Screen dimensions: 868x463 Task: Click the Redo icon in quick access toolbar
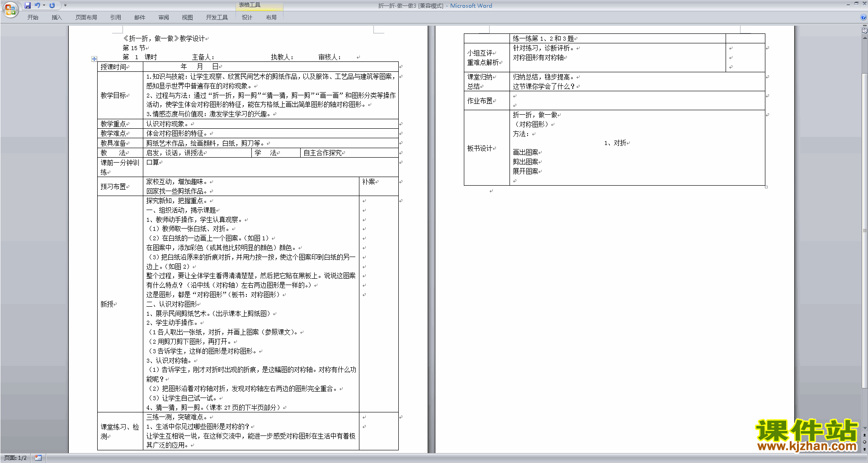(x=52, y=5)
